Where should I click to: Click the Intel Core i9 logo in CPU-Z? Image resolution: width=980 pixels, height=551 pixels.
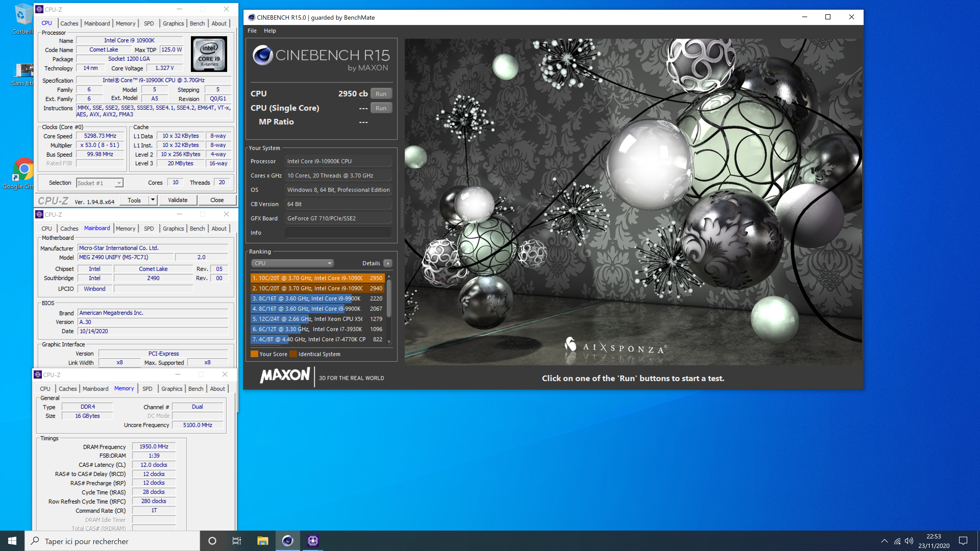pos(209,54)
